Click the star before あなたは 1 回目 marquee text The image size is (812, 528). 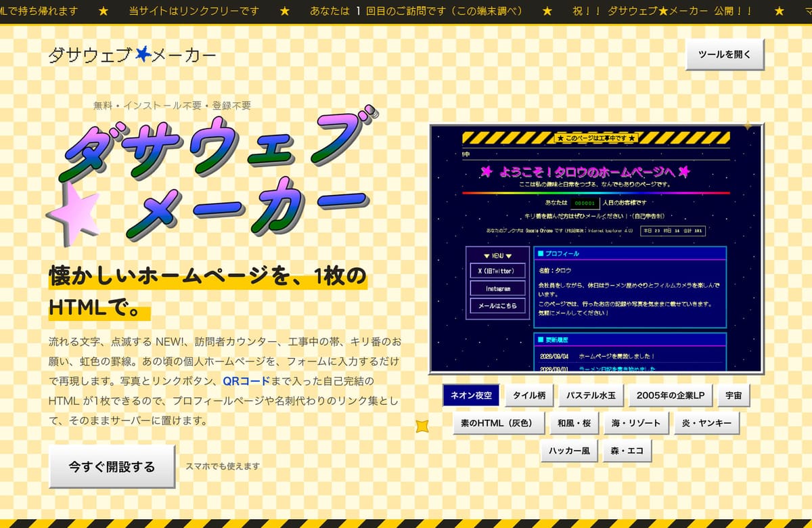(284, 12)
